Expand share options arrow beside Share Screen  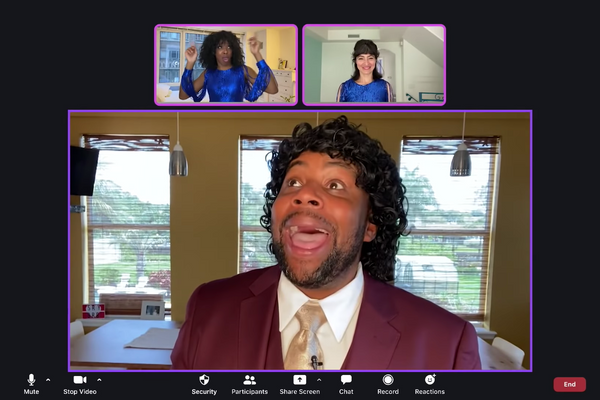(319, 380)
